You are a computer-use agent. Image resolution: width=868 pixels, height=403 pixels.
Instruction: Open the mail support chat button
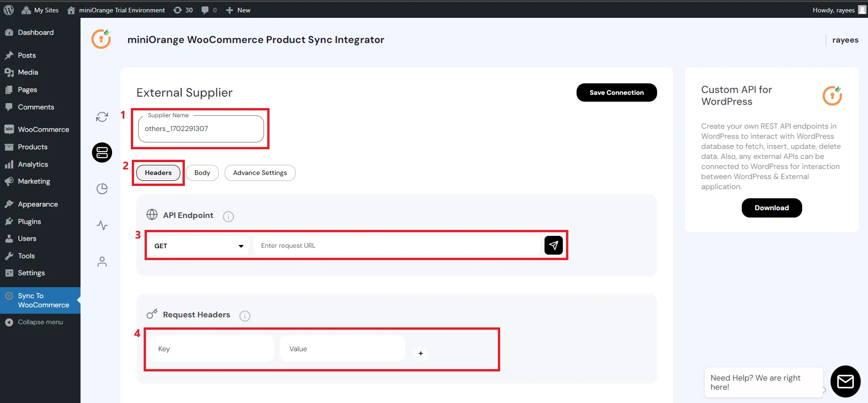[x=846, y=381]
